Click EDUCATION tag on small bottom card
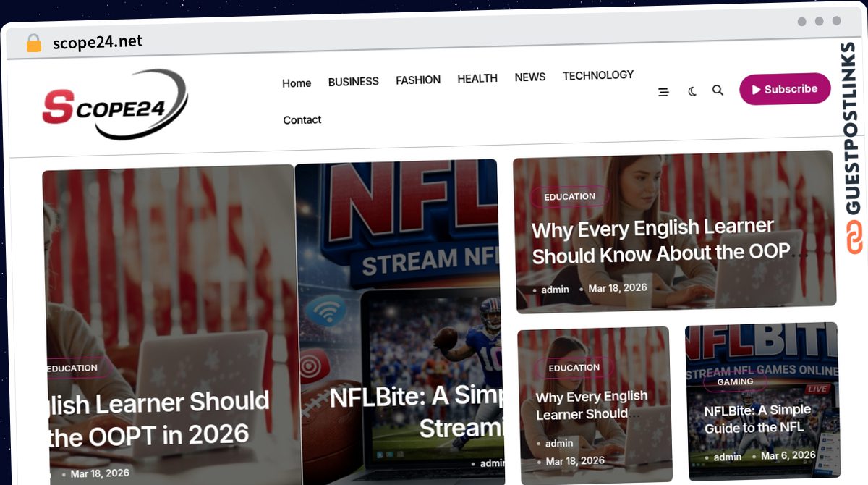 point(574,368)
